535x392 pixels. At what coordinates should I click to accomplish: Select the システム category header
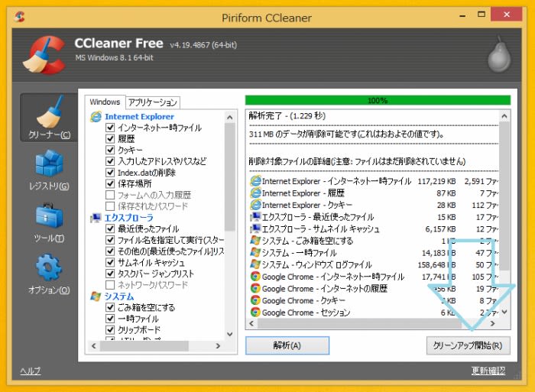point(118,296)
